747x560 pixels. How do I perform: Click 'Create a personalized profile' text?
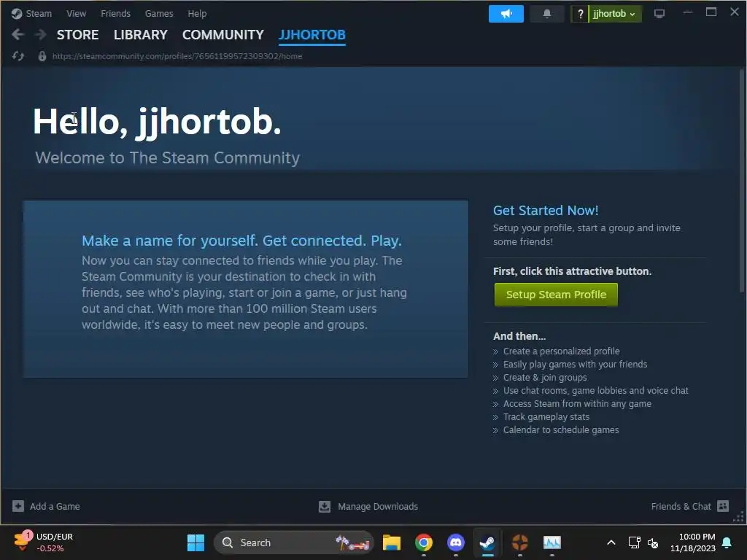click(x=561, y=351)
